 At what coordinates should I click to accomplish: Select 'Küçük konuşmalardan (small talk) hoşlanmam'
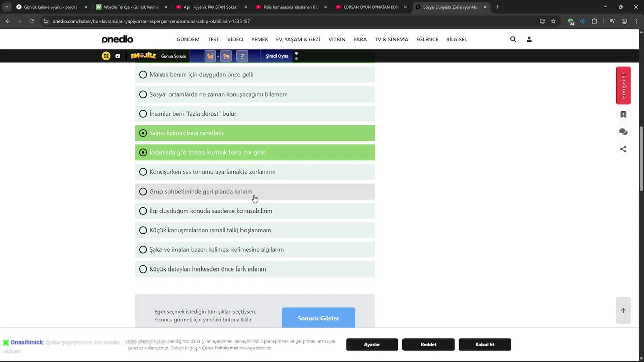pyautogui.click(x=255, y=230)
